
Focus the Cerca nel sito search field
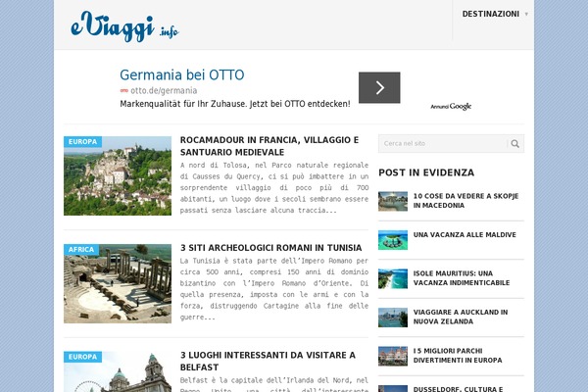pyautogui.click(x=443, y=143)
